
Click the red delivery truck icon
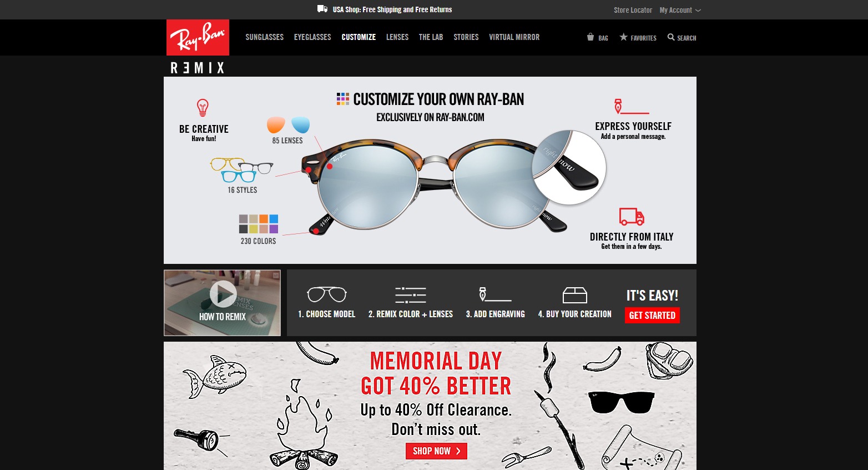coord(632,217)
